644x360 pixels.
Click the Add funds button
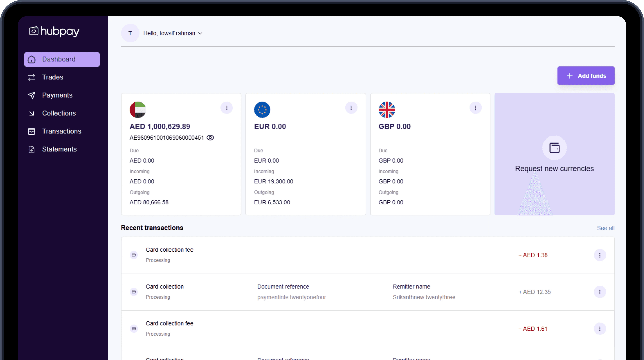pyautogui.click(x=586, y=76)
